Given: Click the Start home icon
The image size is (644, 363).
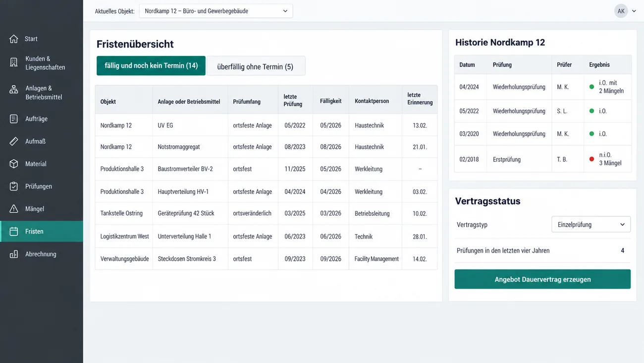Looking at the screenshot, I should [x=14, y=39].
